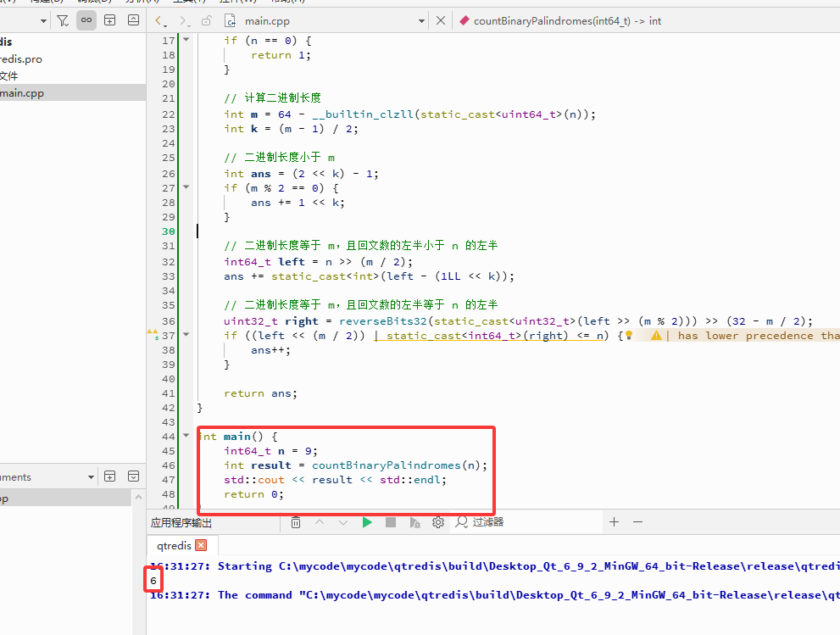This screenshot has width=840, height=635.
Task: Toggle synchronize with editor link icon
Action: click(86, 20)
